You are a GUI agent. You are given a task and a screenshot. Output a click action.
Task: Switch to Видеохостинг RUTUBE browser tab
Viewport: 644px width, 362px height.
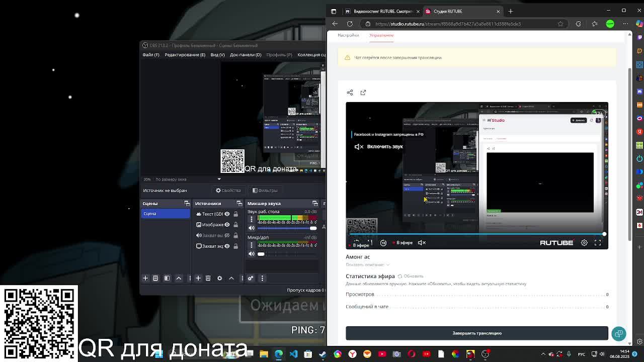[382, 11]
